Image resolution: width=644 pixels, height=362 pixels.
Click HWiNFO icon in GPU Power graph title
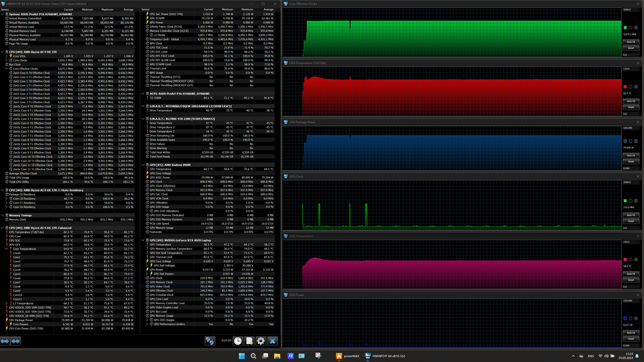285,295
